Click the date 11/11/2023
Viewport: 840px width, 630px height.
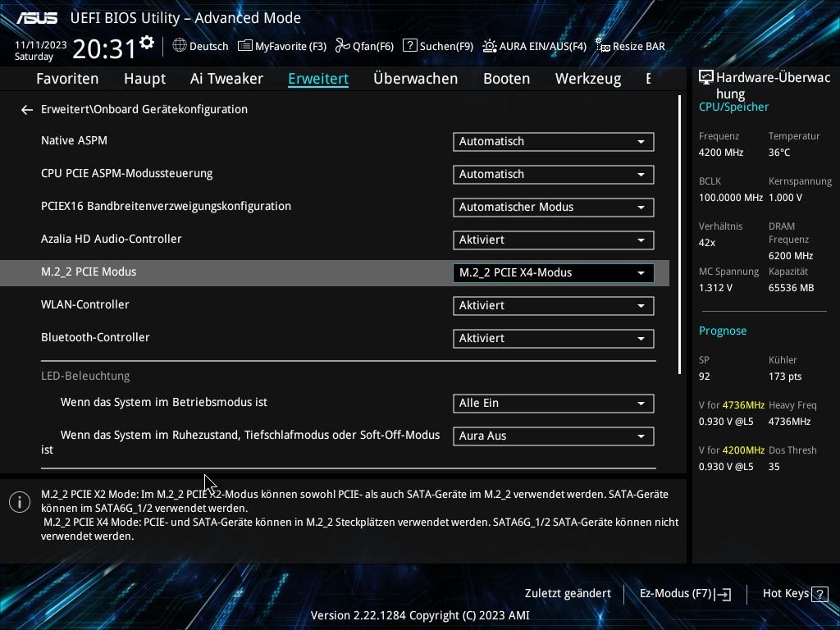point(41,45)
